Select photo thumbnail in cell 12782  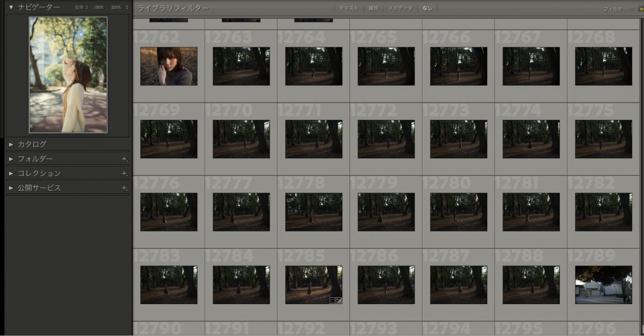[604, 212]
